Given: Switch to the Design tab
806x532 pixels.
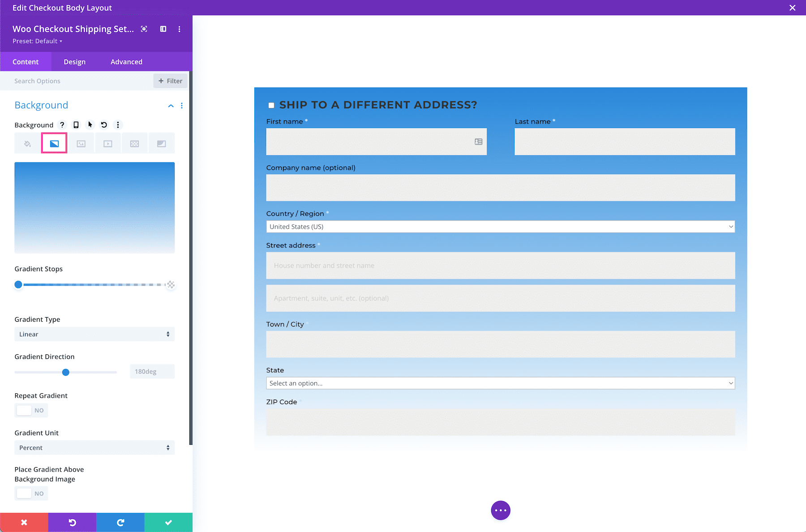Looking at the screenshot, I should coord(74,61).
